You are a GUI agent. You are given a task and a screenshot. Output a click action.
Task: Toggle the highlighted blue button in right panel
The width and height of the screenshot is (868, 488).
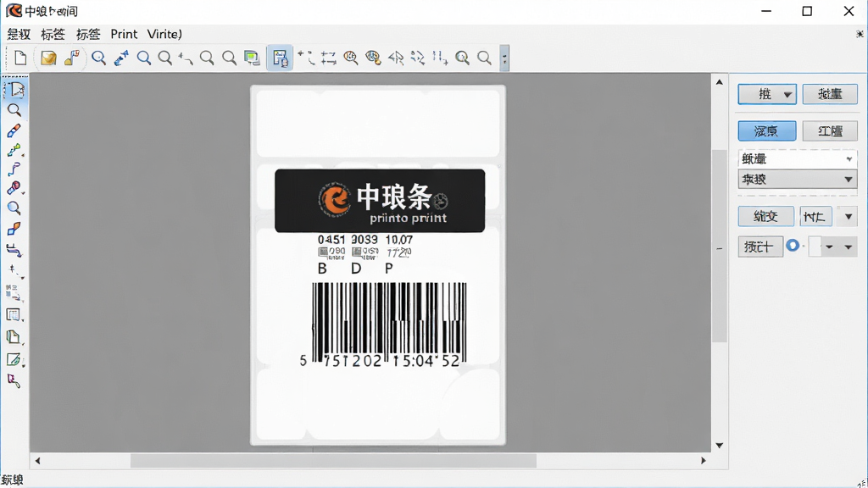tap(766, 131)
